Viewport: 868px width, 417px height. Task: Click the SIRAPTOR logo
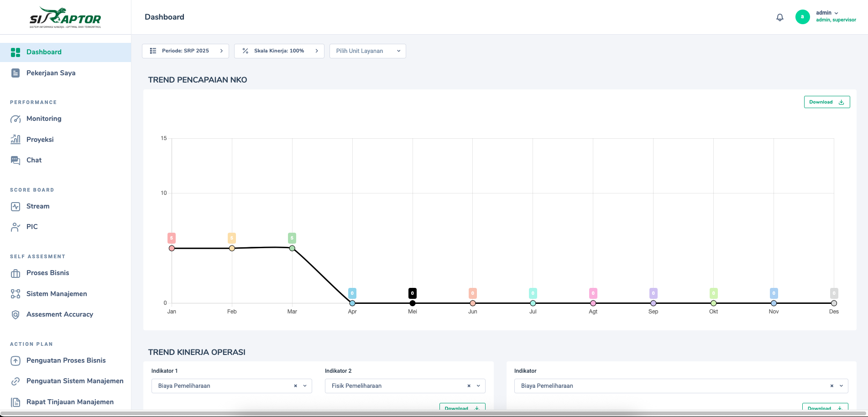(x=65, y=18)
